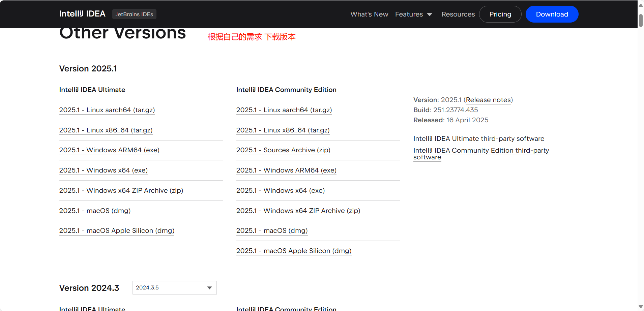
Task: Click the Version 2025.1 heading
Action: pos(88,68)
